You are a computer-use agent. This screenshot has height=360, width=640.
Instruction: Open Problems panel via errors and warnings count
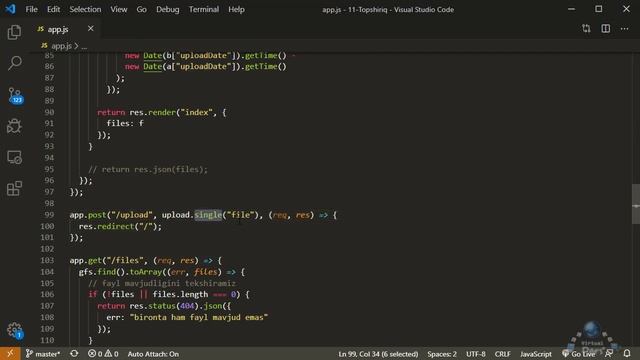(x=103, y=354)
